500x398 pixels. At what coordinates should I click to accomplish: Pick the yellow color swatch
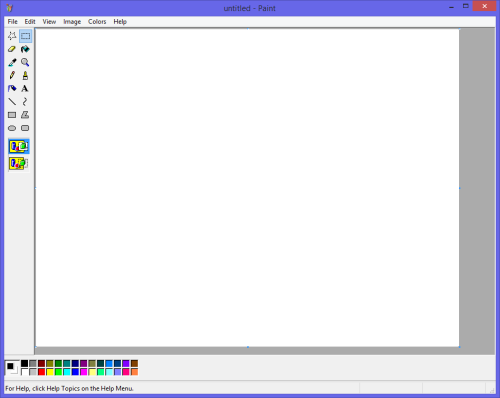pyautogui.click(x=50, y=372)
